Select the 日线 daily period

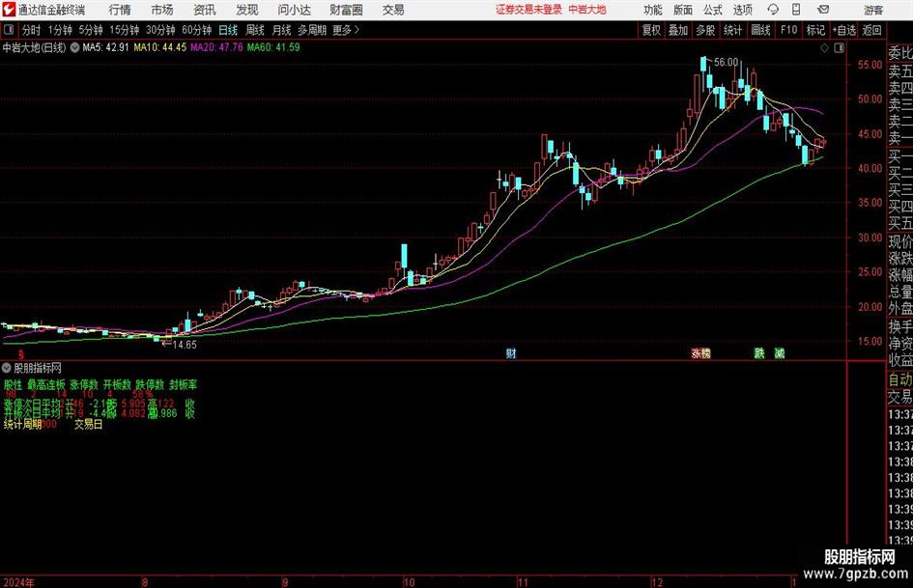point(228,30)
